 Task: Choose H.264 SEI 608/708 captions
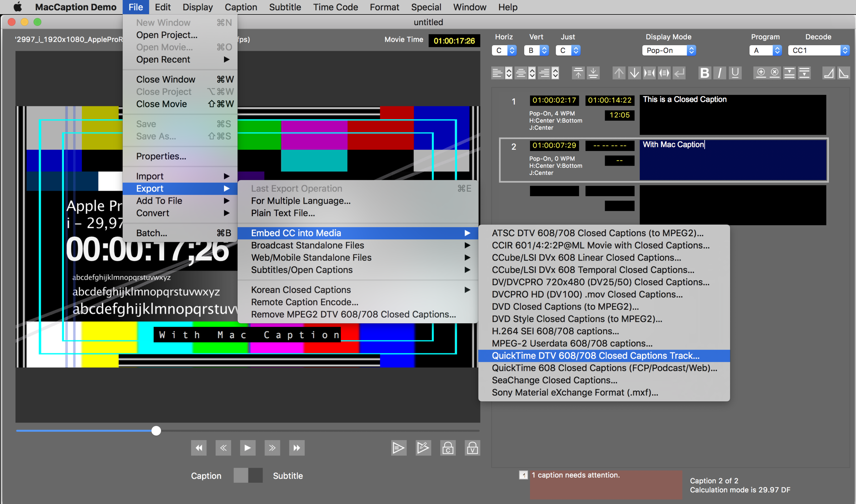pos(604,331)
